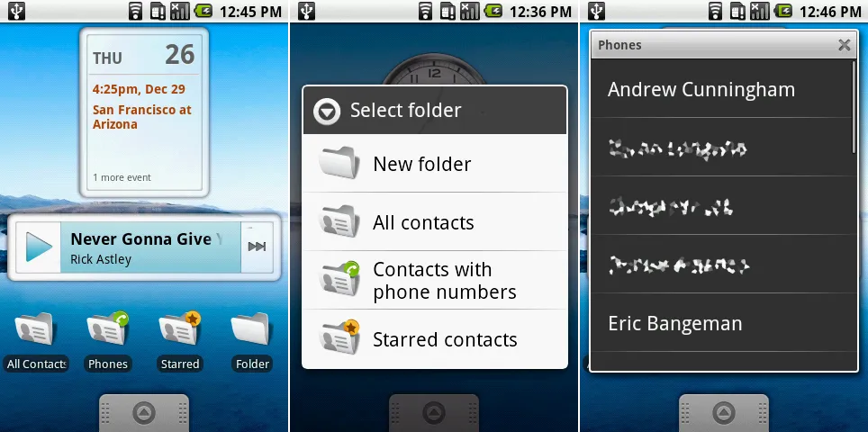Tap the Never Gonna Give song title
The image size is (868, 432).
click(x=146, y=239)
